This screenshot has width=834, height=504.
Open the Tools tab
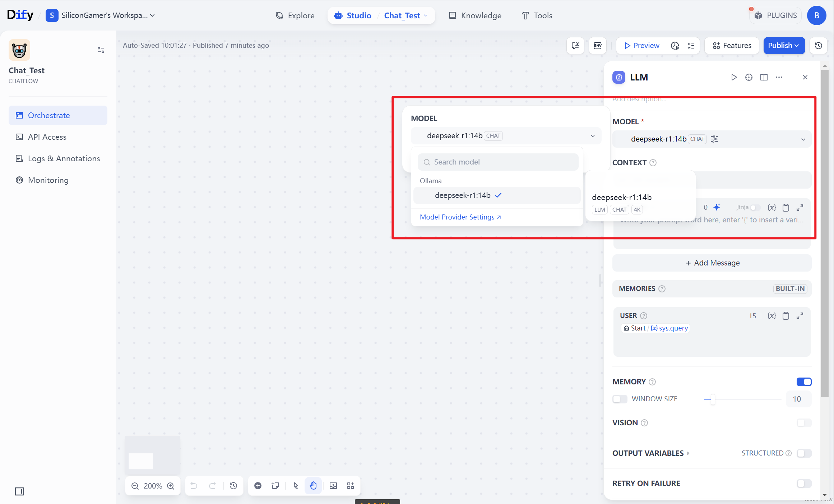[537, 15]
